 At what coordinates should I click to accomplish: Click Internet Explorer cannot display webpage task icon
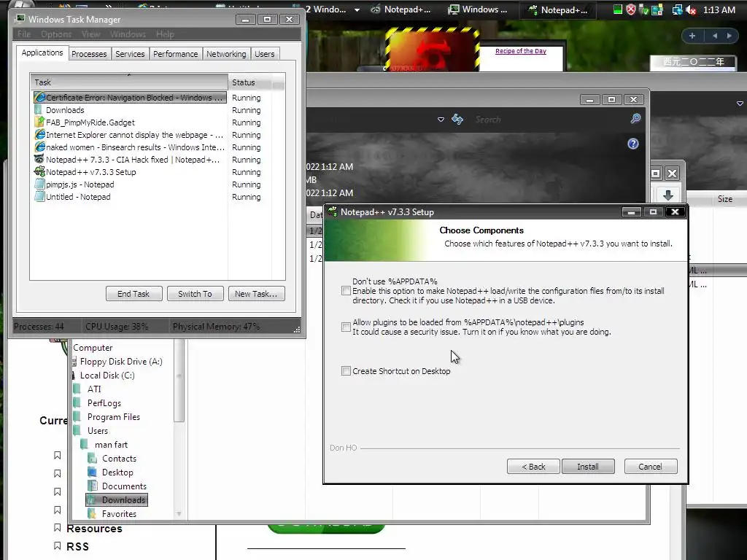[39, 135]
